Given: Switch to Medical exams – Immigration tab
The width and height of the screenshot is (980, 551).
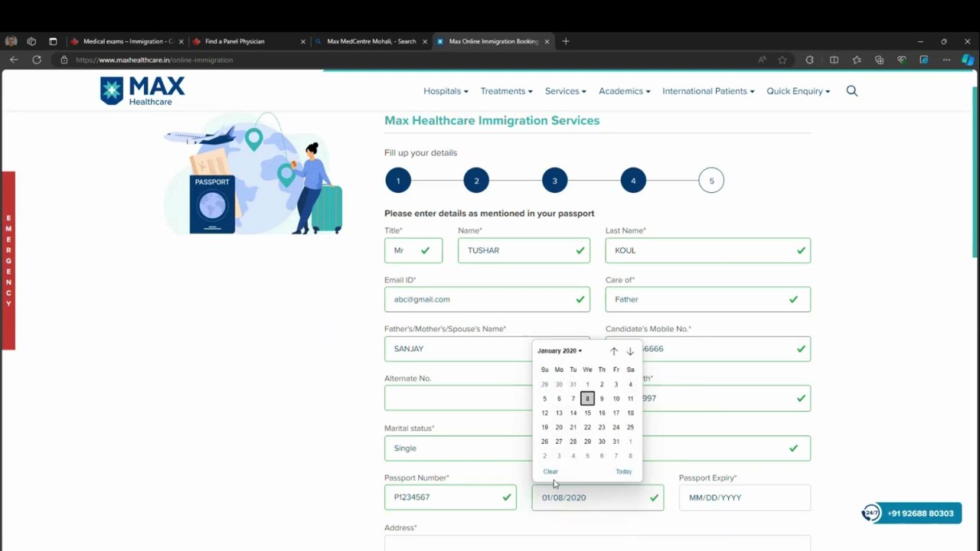Looking at the screenshot, I should pyautogui.click(x=126, y=41).
